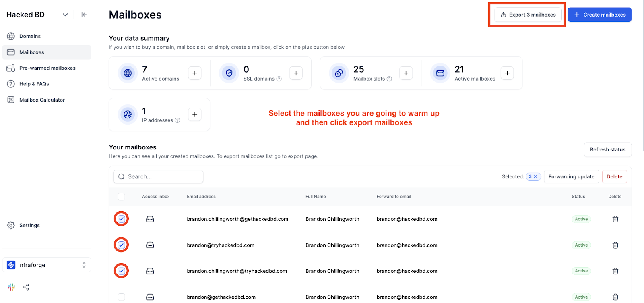Add an active domain with plus button
The width and height of the screenshot is (644, 303).
195,73
